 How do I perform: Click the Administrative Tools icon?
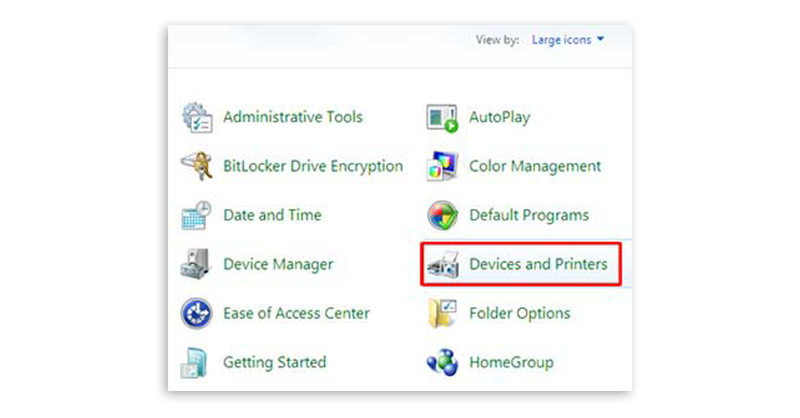click(197, 118)
